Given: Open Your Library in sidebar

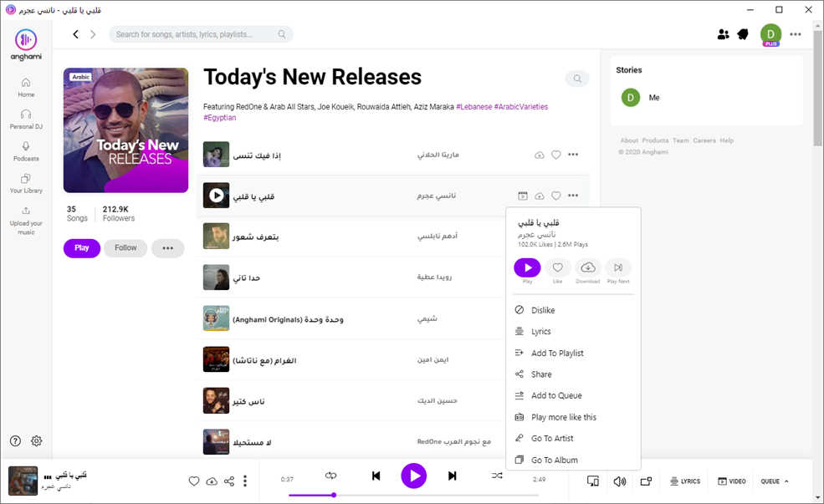Looking at the screenshot, I should 26,183.
